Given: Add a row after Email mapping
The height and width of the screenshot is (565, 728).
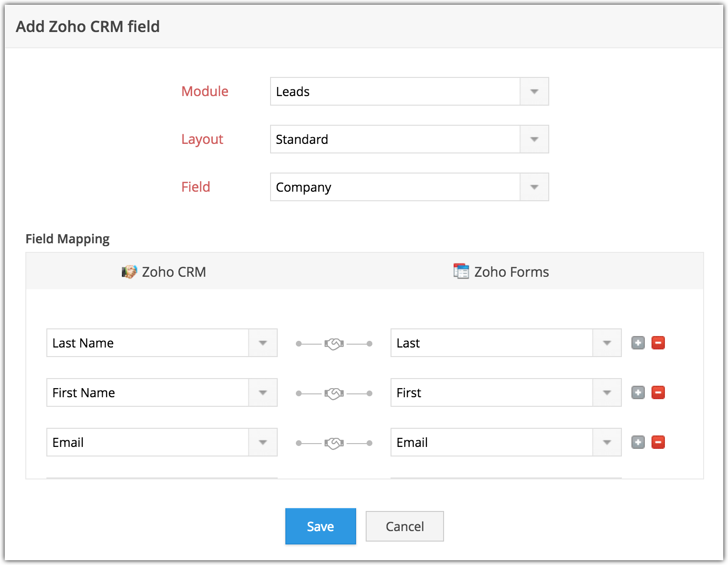Looking at the screenshot, I should coord(638,442).
